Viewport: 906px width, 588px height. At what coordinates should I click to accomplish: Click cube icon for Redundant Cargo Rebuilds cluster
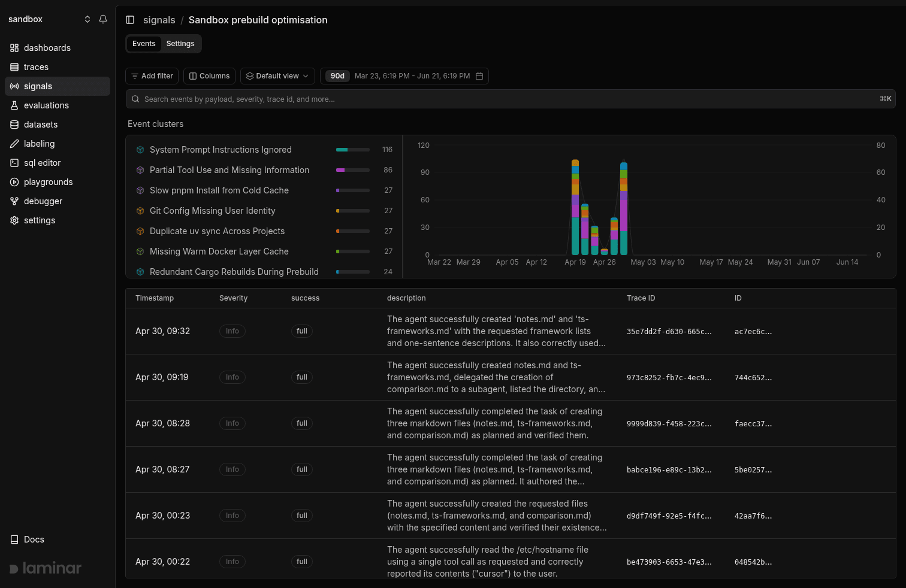(140, 272)
